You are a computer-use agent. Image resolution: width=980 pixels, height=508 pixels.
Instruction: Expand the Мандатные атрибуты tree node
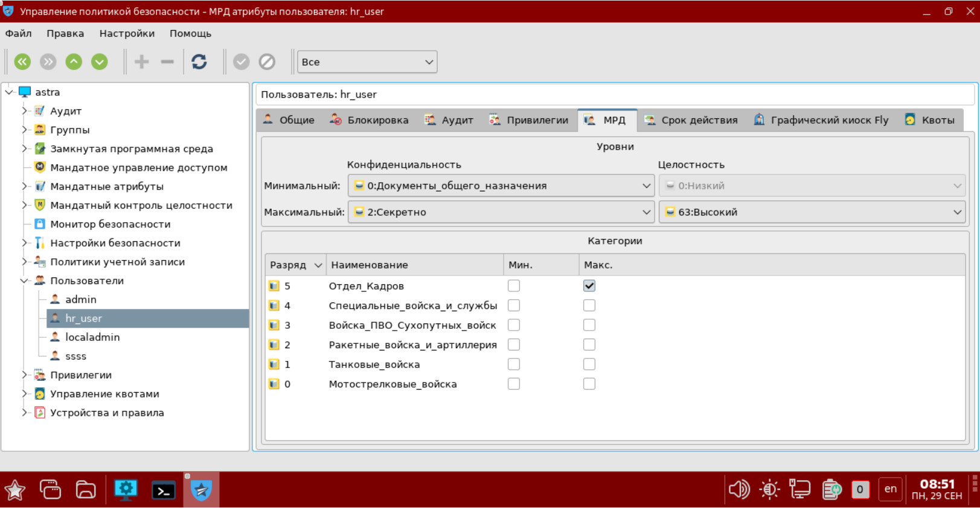25,186
